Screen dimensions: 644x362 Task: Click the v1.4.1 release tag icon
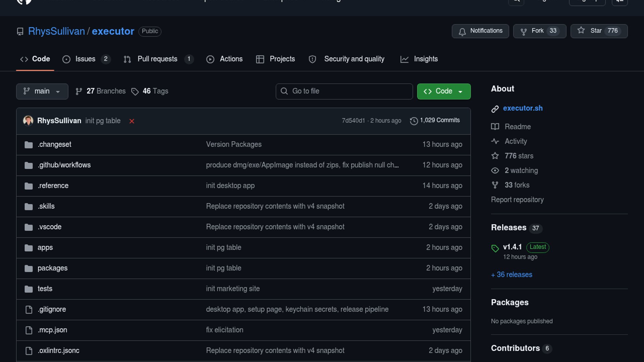495,248
